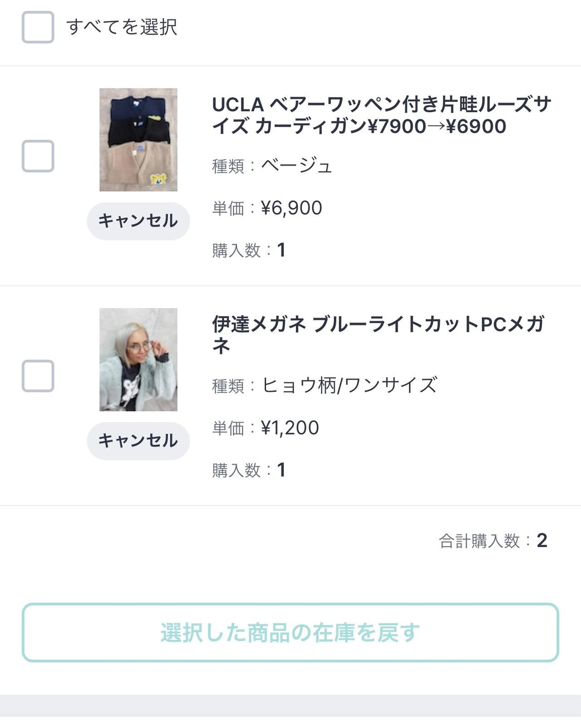Click '選択した商品の在庫を戻す' button
581x728 pixels.
(290, 632)
